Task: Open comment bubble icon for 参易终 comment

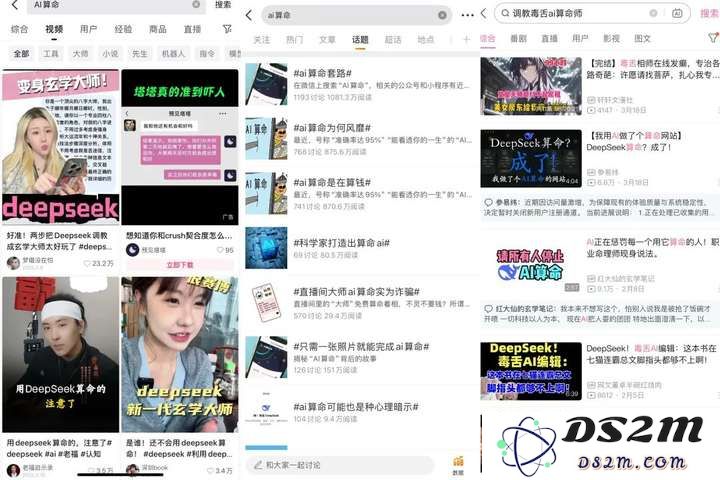Action: pos(489,203)
